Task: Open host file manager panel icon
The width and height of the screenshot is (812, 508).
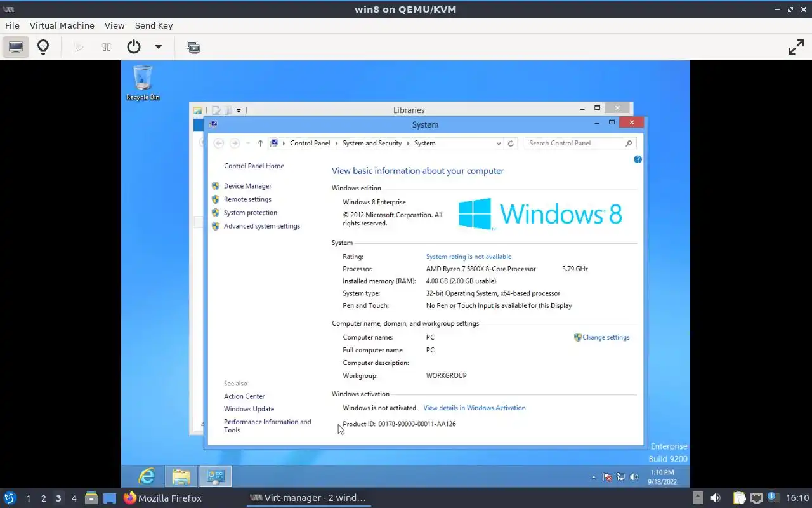Action: pos(91,498)
